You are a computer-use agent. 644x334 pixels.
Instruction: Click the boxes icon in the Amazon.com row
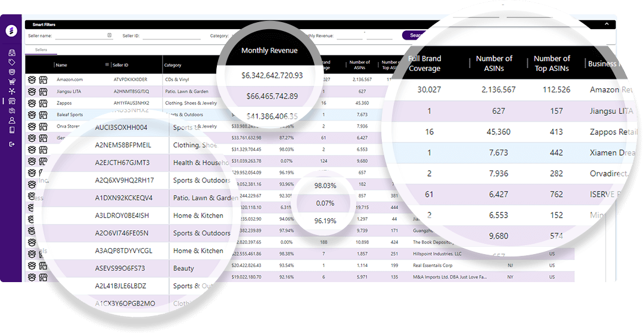tap(32, 80)
